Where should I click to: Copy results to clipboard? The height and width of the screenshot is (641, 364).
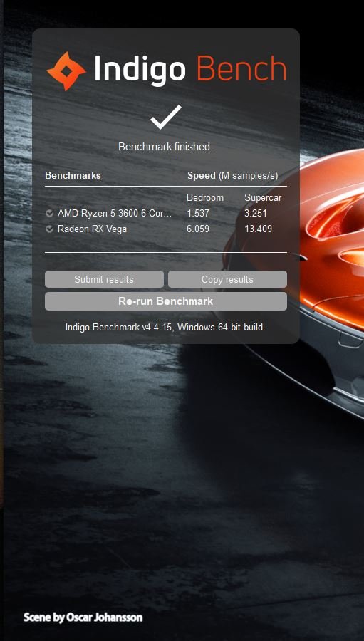pyautogui.click(x=227, y=279)
